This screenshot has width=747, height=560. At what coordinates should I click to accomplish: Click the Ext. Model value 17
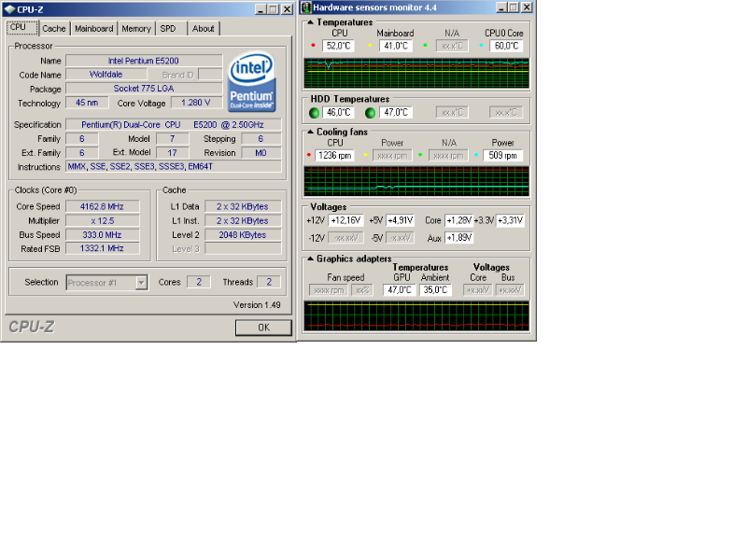[173, 153]
